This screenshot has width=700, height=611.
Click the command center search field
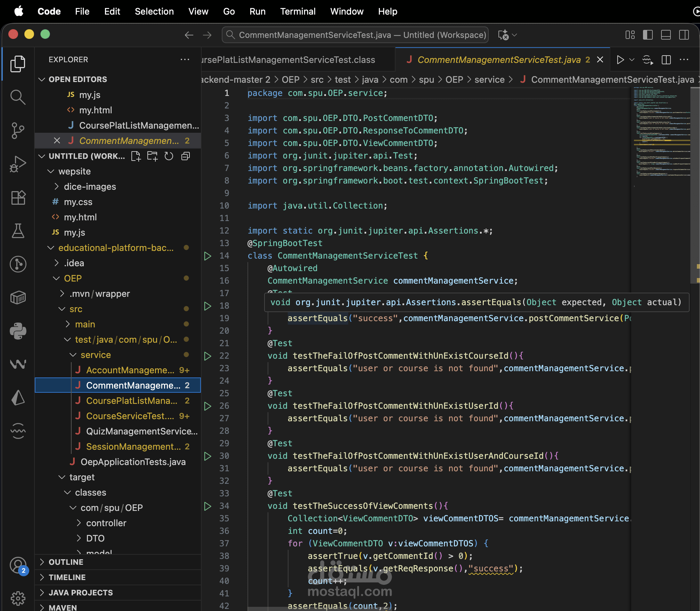(355, 35)
